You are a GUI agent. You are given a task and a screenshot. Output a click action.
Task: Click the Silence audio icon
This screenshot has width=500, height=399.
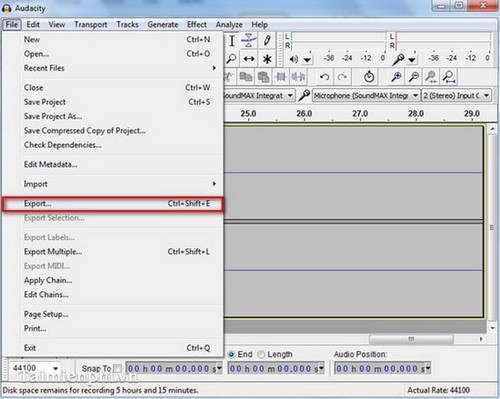click(298, 77)
